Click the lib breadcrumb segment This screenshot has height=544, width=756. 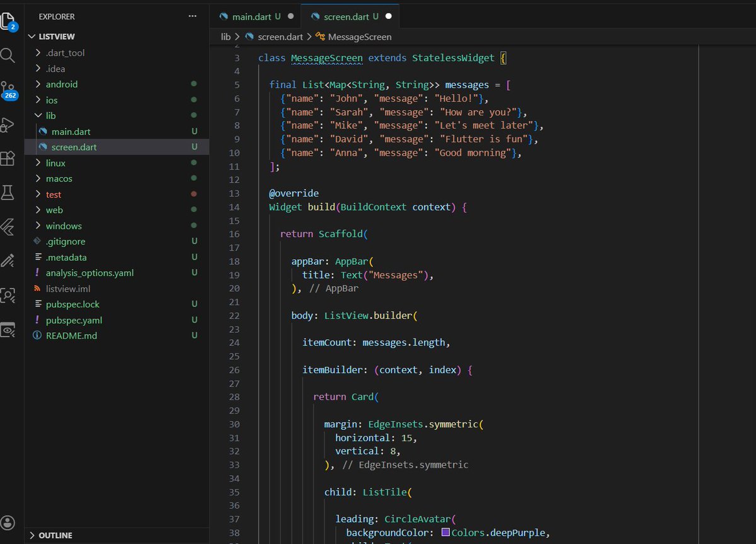[226, 37]
